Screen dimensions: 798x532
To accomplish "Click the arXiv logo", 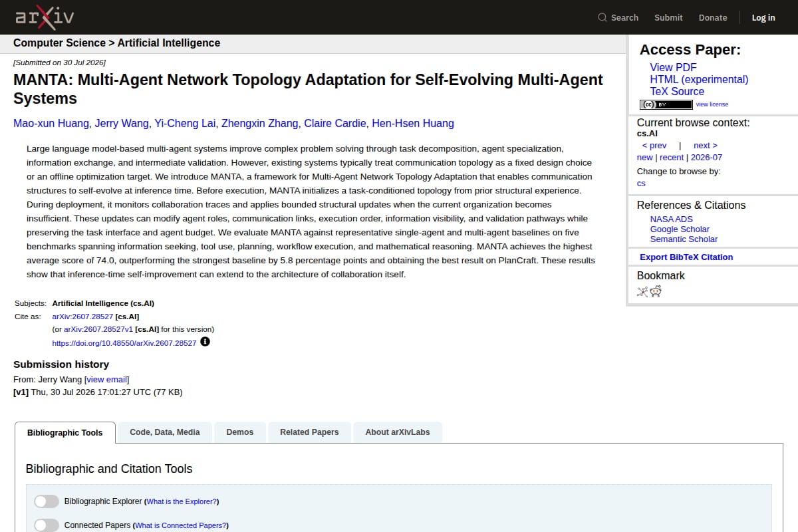I will 45,17.
